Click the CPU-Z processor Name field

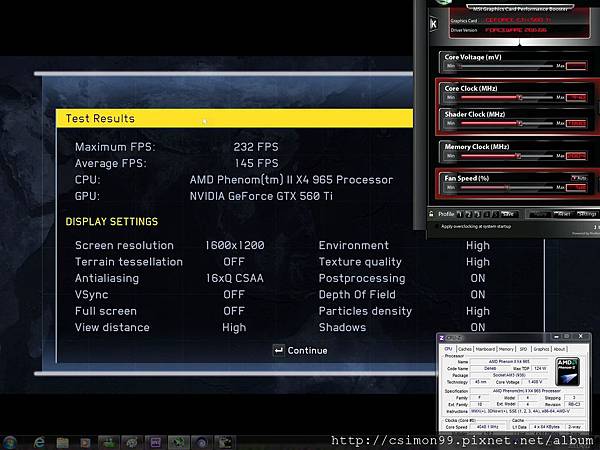point(509,362)
